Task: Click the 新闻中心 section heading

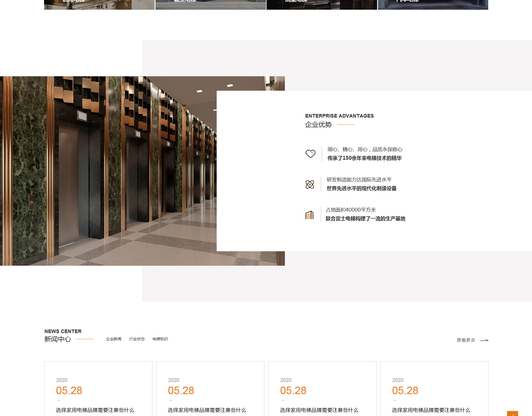Action: 58,339
